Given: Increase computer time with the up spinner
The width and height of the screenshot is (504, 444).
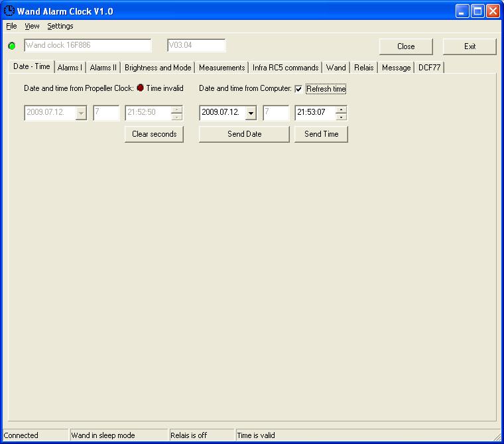Looking at the screenshot, I should click(x=341, y=110).
